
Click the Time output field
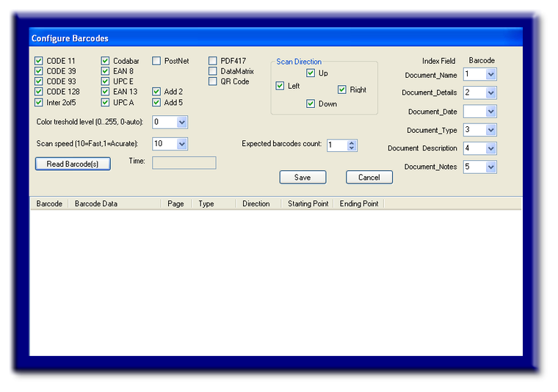coord(184,163)
